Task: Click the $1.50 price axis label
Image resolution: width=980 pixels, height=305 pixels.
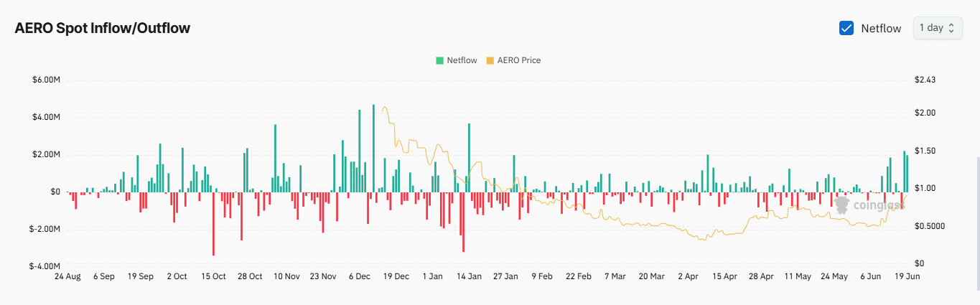Action: 925,151
